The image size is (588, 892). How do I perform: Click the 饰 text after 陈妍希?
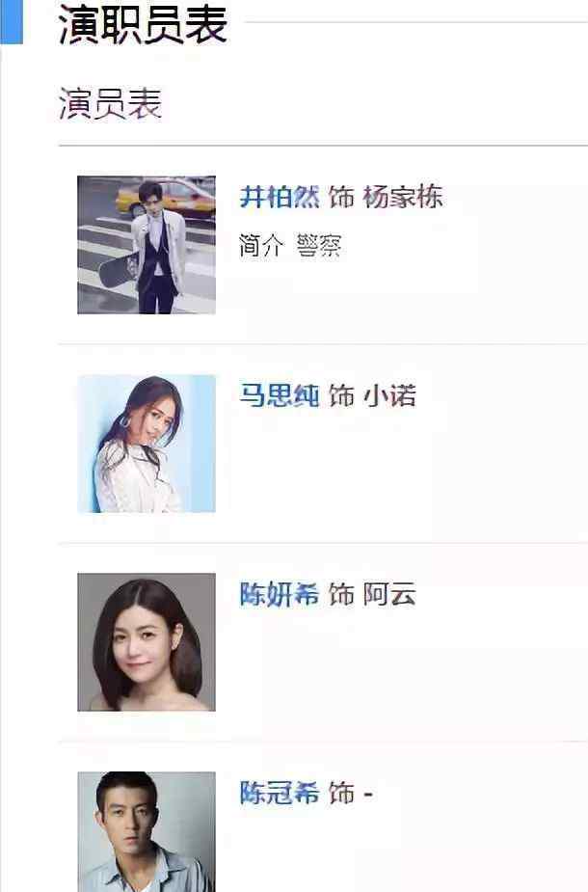(x=341, y=594)
